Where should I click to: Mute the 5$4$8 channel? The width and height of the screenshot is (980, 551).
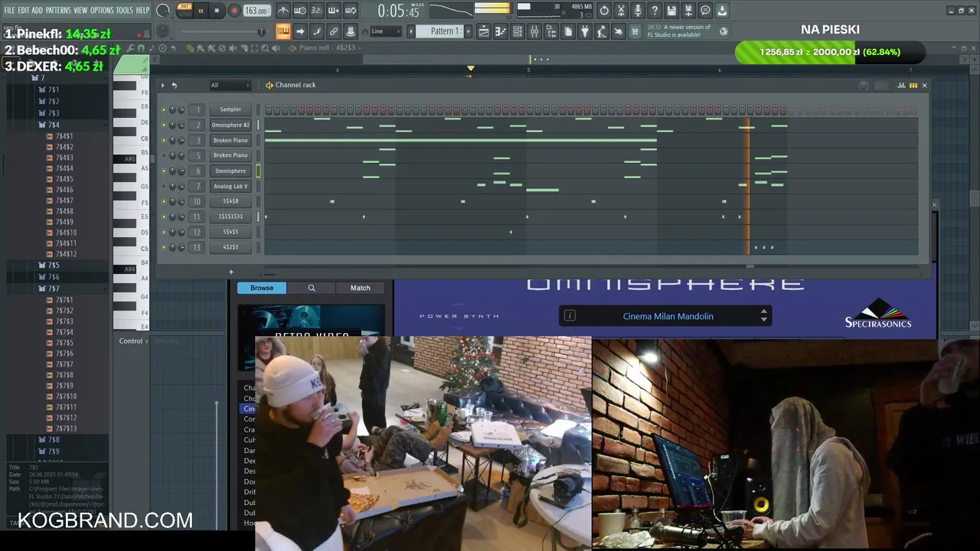point(163,201)
